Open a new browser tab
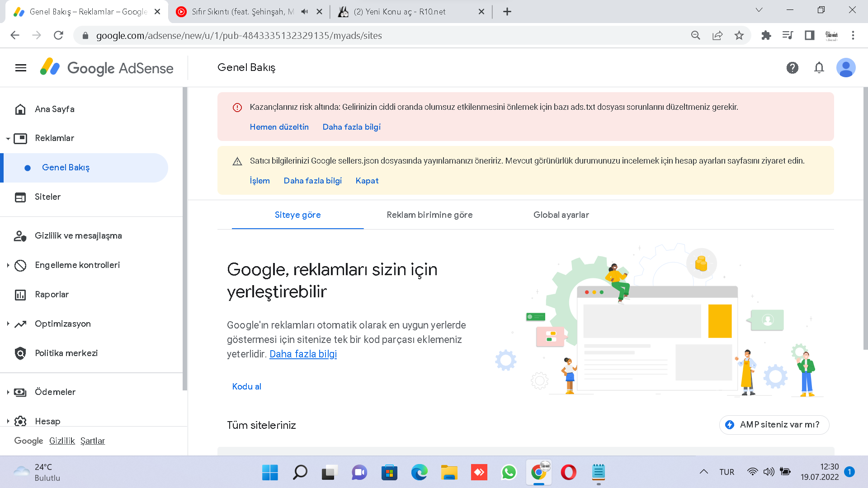The height and width of the screenshot is (488, 868). point(507,12)
